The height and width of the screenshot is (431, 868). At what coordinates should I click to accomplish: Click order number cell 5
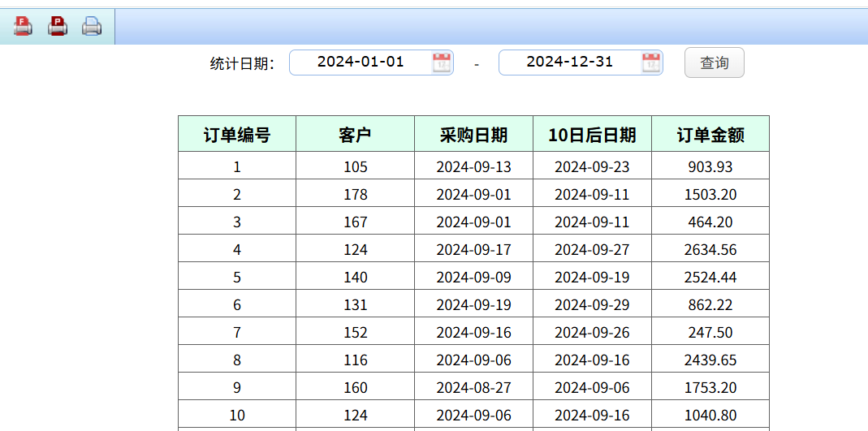click(237, 277)
